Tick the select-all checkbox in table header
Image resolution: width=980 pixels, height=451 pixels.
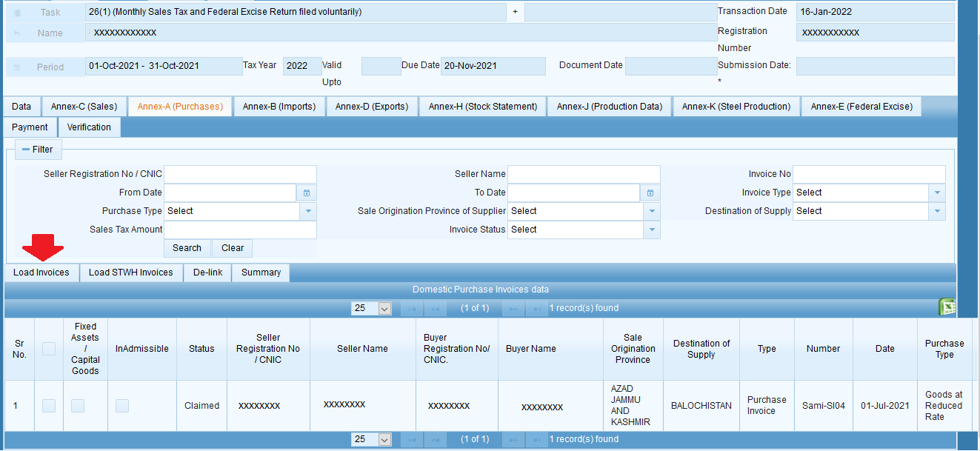[x=49, y=349]
